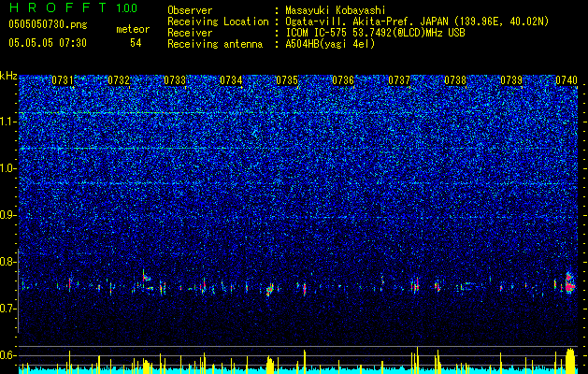The height and width of the screenshot is (374, 588).
Task: Click the 0731 time marker
Action: 63,80
